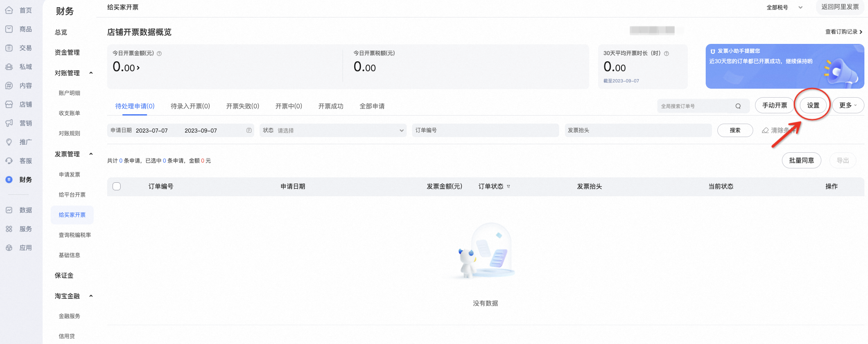Viewport: 868px width, 344px height.
Task: Open the 全部税号 dropdown
Action: click(785, 7)
